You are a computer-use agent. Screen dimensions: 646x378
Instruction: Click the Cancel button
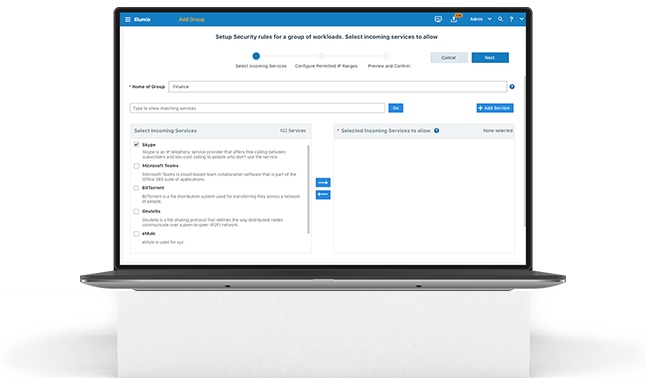pyautogui.click(x=449, y=58)
